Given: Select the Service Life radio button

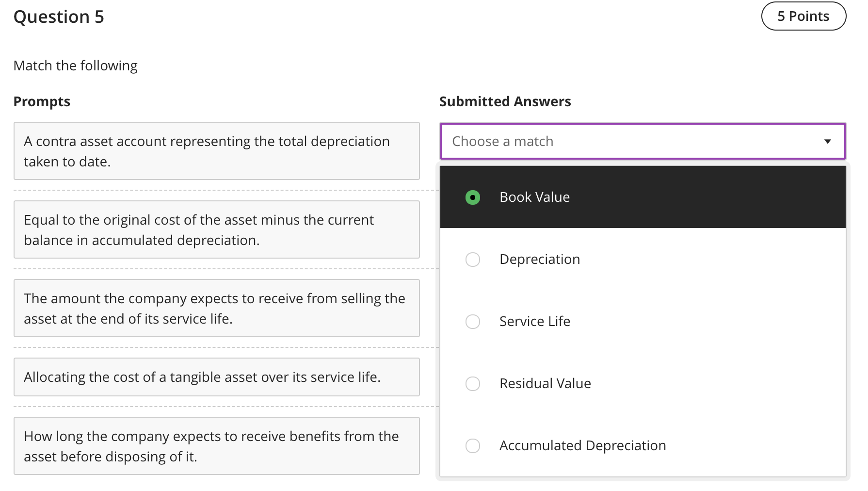Looking at the screenshot, I should click(x=472, y=322).
